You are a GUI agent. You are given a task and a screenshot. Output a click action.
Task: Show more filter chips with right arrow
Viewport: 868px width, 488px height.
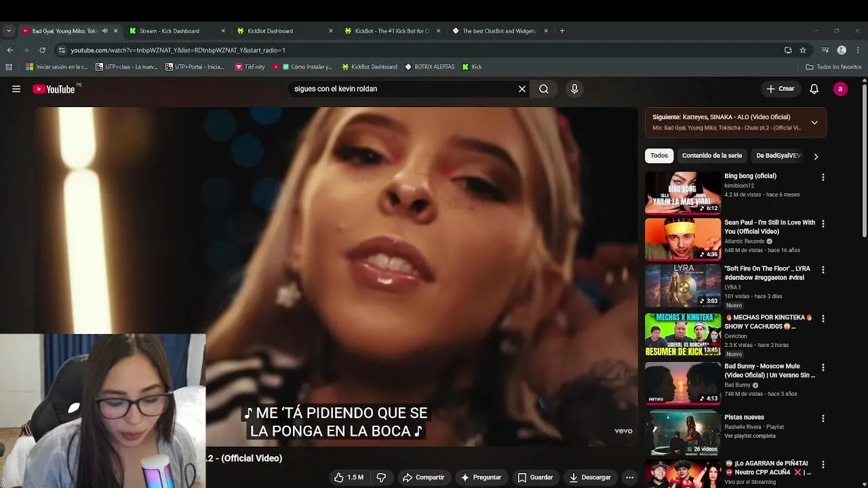coord(816,156)
